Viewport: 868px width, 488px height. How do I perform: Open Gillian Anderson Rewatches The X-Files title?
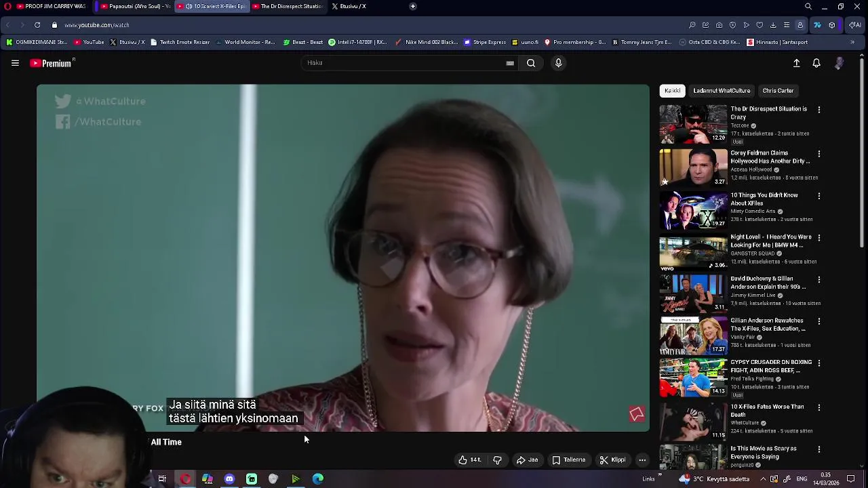768,325
